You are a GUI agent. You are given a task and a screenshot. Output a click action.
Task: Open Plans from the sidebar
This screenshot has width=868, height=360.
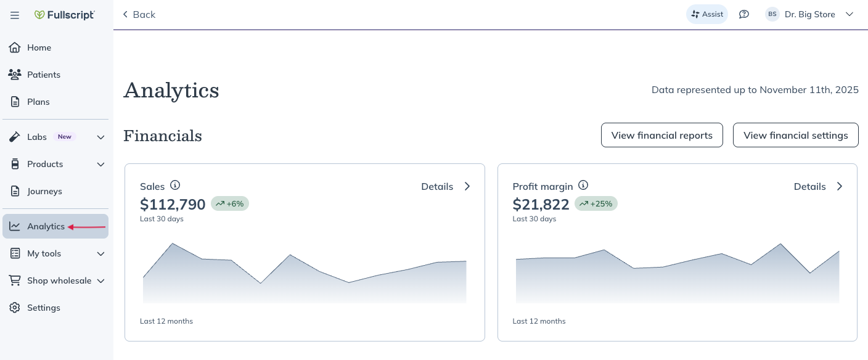(x=38, y=102)
